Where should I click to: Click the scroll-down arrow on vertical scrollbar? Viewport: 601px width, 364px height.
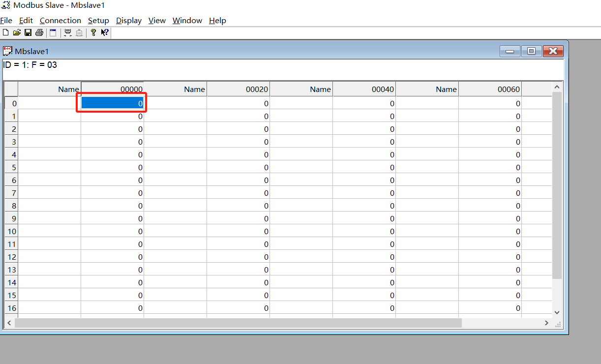tap(557, 312)
